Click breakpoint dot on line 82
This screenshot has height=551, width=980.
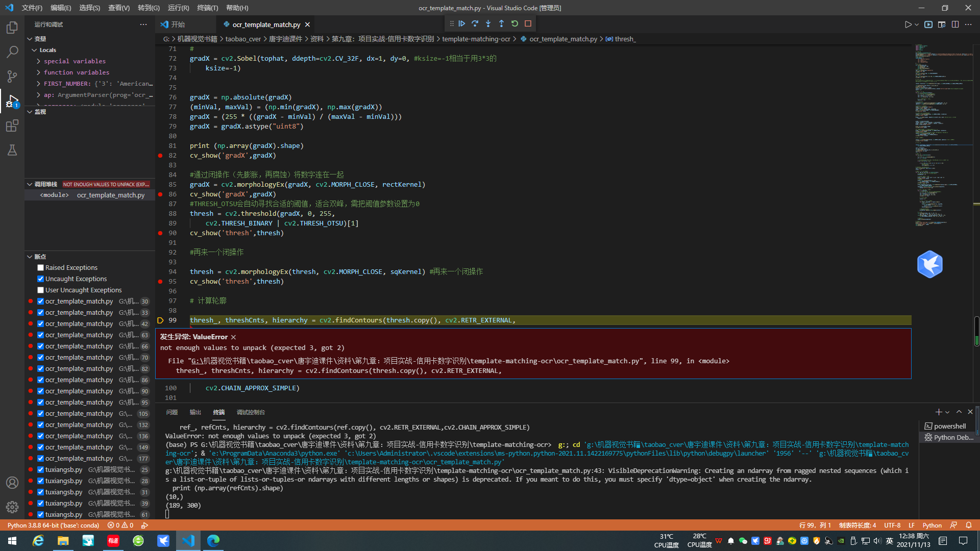pos(160,156)
